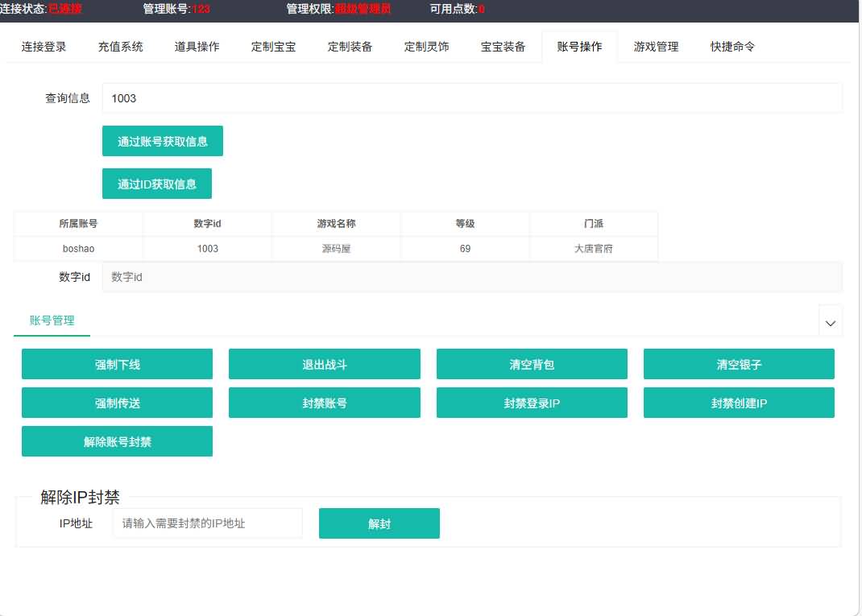Open the 充值系统 tab

pos(121,47)
